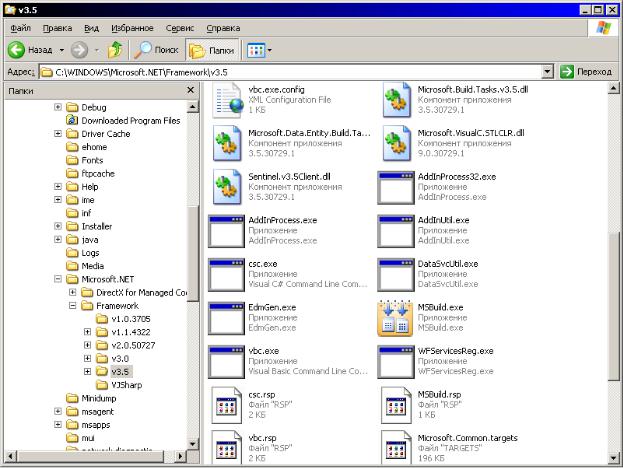Select Microsoft.Common.targets file icon
The height and width of the screenshot is (468, 623).
click(396, 447)
